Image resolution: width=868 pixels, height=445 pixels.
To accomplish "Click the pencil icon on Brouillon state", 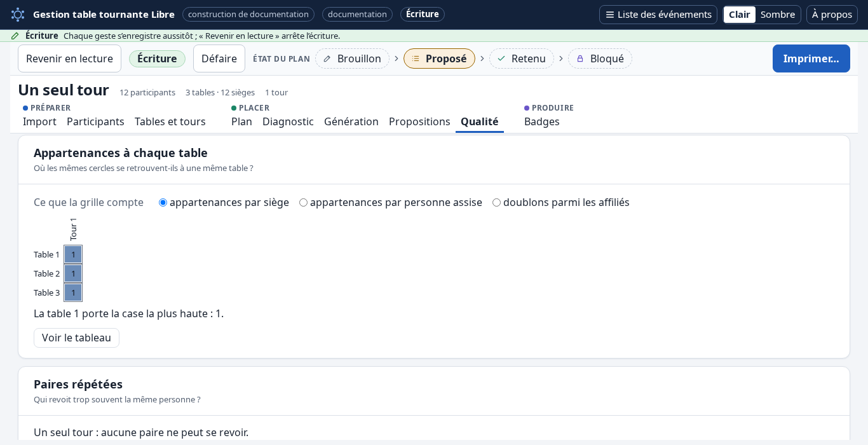I will [x=327, y=58].
